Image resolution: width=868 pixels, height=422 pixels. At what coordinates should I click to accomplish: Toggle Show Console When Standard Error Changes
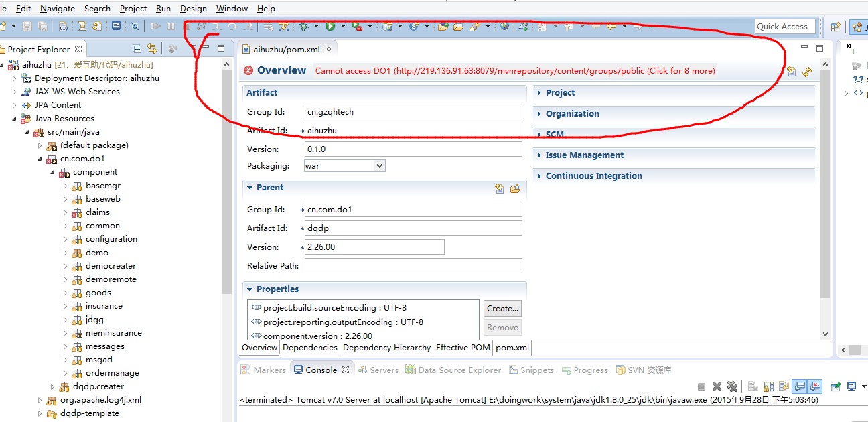[x=815, y=386]
